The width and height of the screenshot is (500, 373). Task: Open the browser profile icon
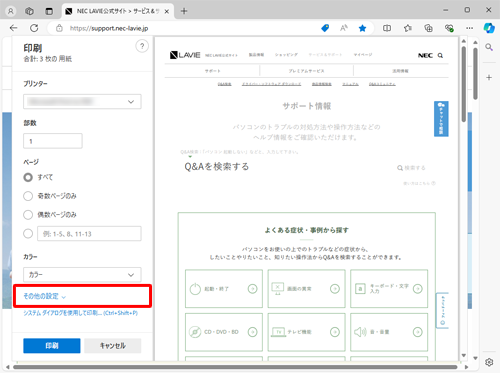point(11,11)
